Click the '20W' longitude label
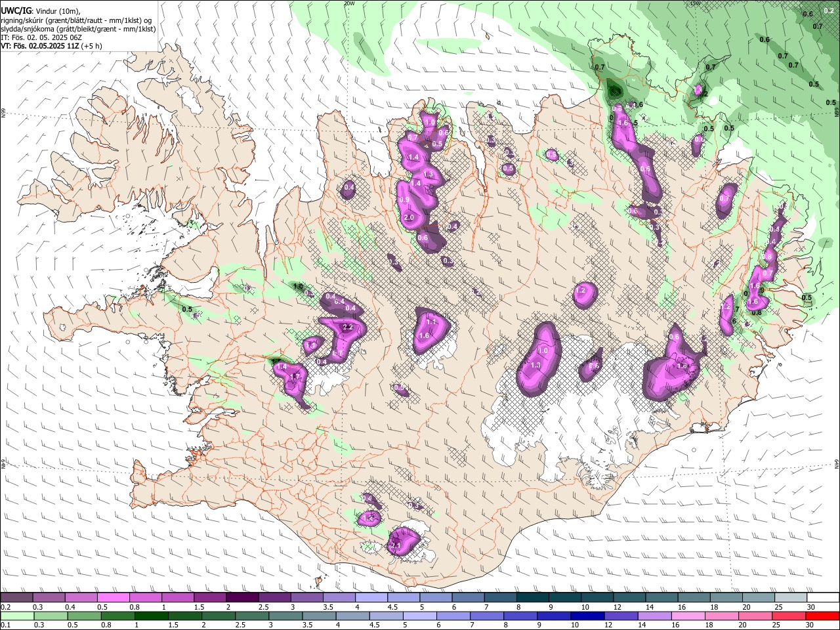Image resolution: width=840 pixels, height=630 pixels. click(349, 3)
